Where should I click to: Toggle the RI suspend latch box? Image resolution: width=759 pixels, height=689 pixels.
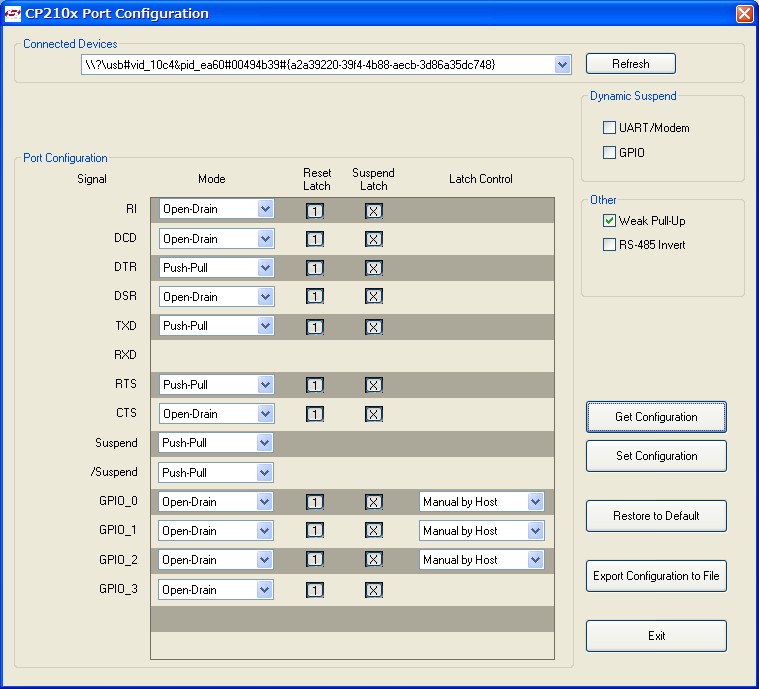click(x=374, y=211)
